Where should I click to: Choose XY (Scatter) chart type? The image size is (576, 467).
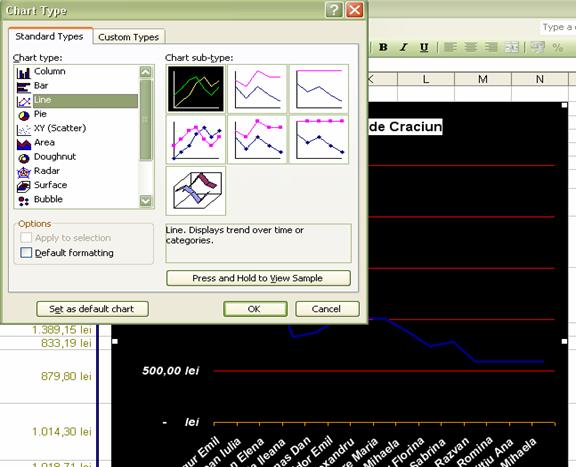point(60,128)
